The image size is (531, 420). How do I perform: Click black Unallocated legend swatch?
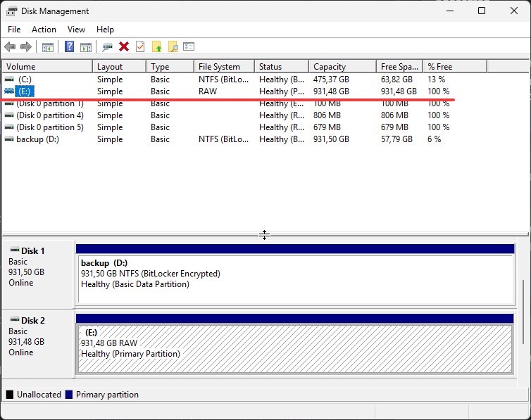click(10, 394)
